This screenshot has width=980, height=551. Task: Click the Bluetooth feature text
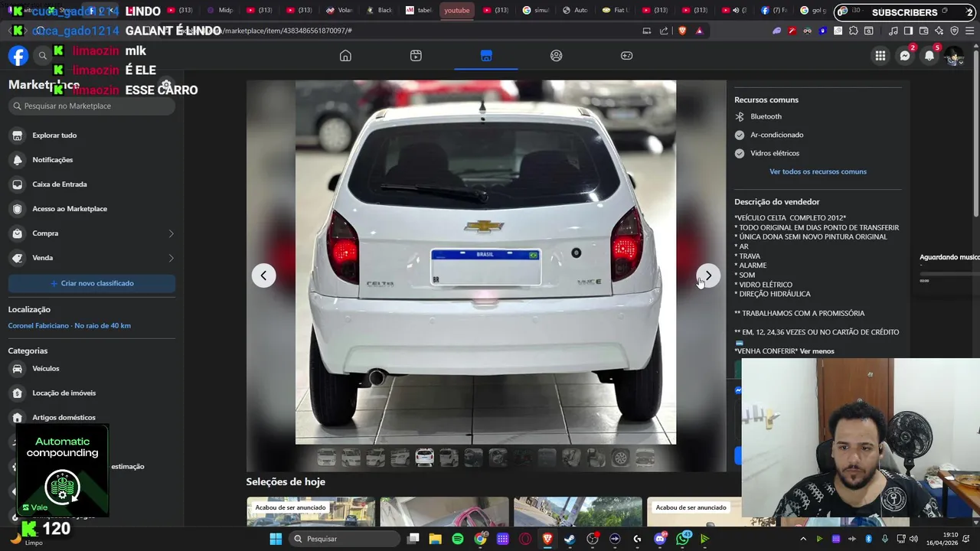click(x=766, y=116)
